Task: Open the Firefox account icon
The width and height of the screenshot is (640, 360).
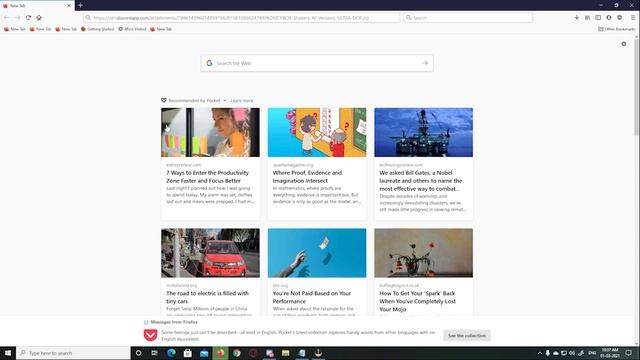Action: coord(609,18)
